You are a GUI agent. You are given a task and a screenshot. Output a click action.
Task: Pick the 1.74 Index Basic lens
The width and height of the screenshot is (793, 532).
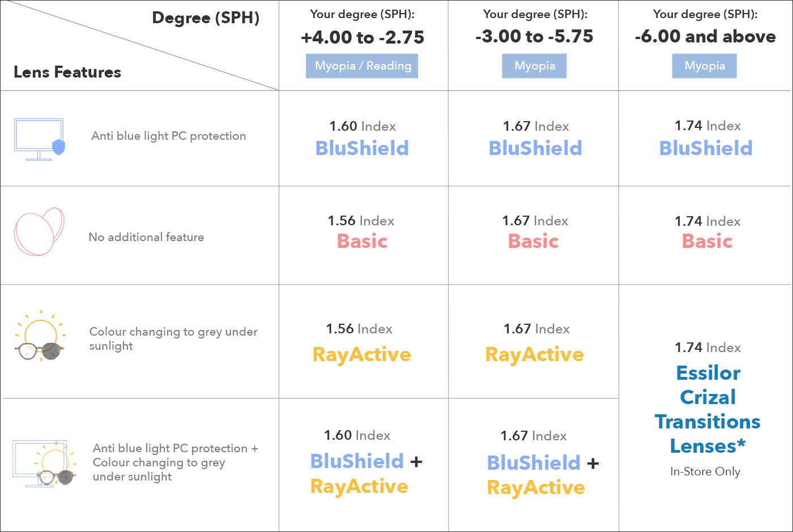coord(707,232)
